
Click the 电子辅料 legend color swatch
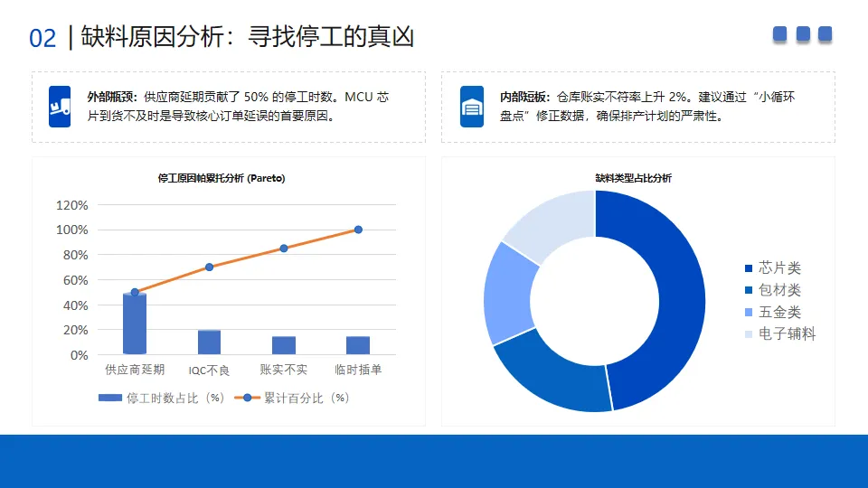[x=749, y=333]
